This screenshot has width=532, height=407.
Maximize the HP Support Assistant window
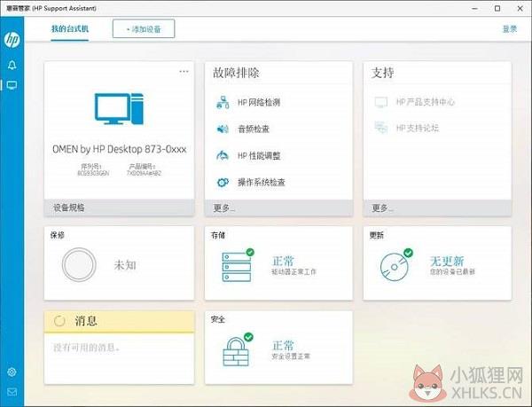[x=497, y=9]
